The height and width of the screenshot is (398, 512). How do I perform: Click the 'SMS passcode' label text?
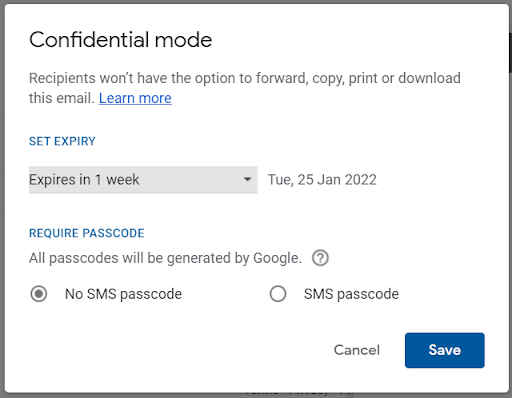tap(351, 294)
